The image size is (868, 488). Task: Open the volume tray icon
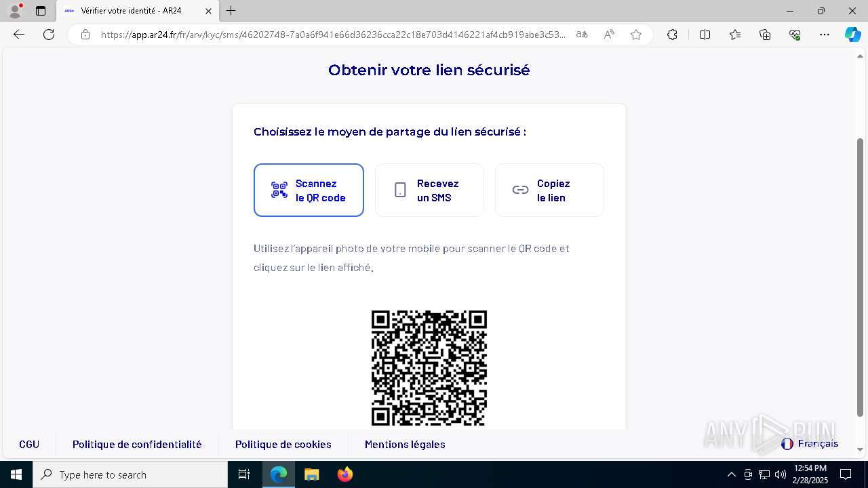pos(781,474)
